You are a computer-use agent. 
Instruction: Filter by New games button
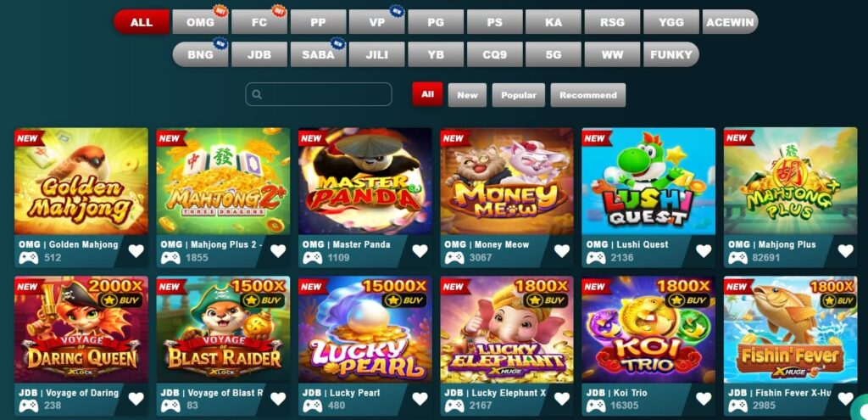(467, 95)
